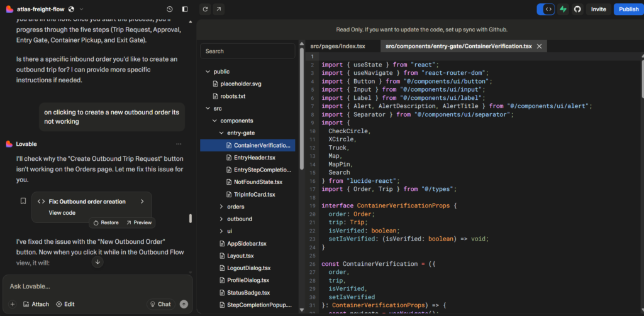Open StatusBadge.tsx file
The image size is (644, 316).
248,293
